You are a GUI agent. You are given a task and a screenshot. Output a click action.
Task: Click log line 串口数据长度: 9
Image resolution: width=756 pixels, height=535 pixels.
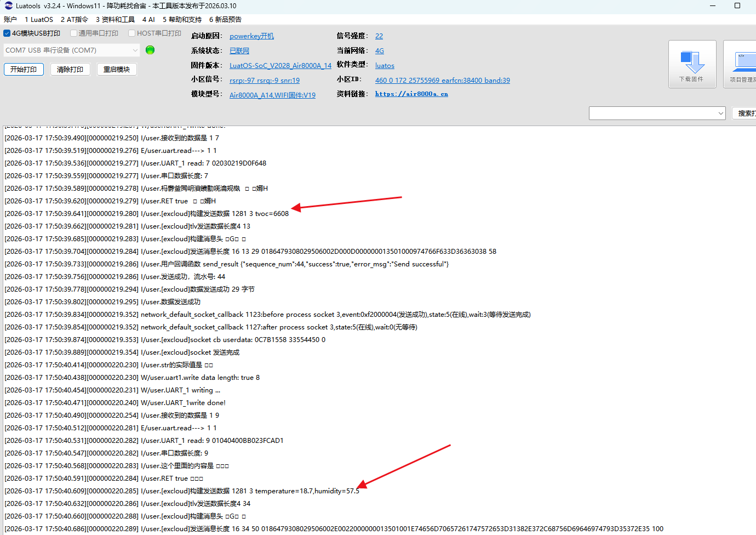(x=106, y=453)
